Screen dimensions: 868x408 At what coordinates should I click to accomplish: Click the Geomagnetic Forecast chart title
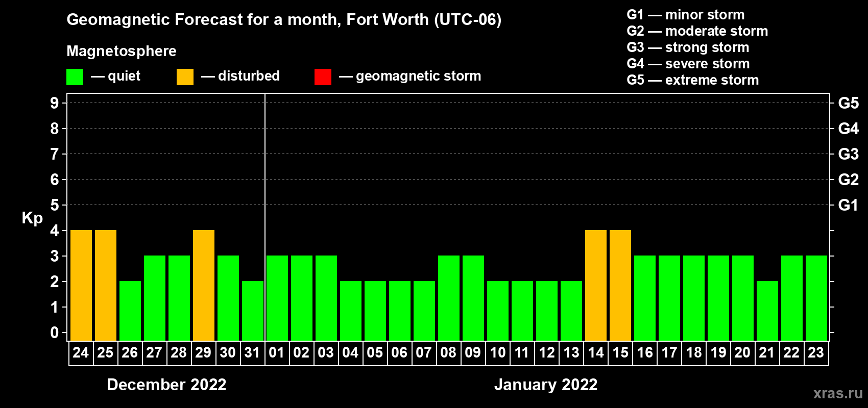coord(284,20)
